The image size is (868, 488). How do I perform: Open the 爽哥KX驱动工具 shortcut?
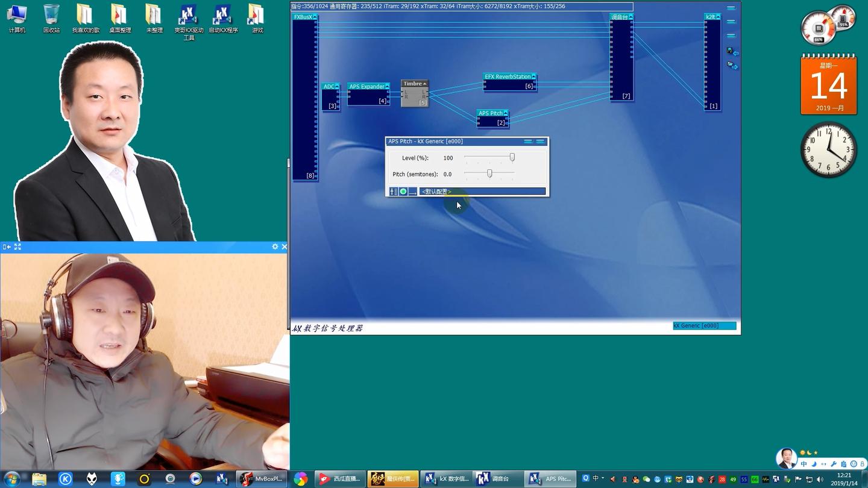click(189, 22)
